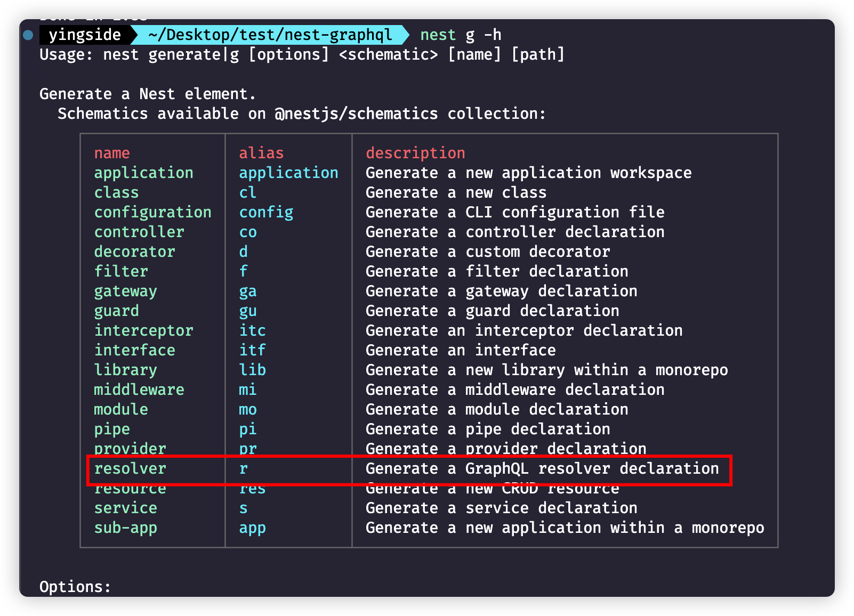Click the 'itc' alias for interceptor
The image size is (854, 616).
252,331
